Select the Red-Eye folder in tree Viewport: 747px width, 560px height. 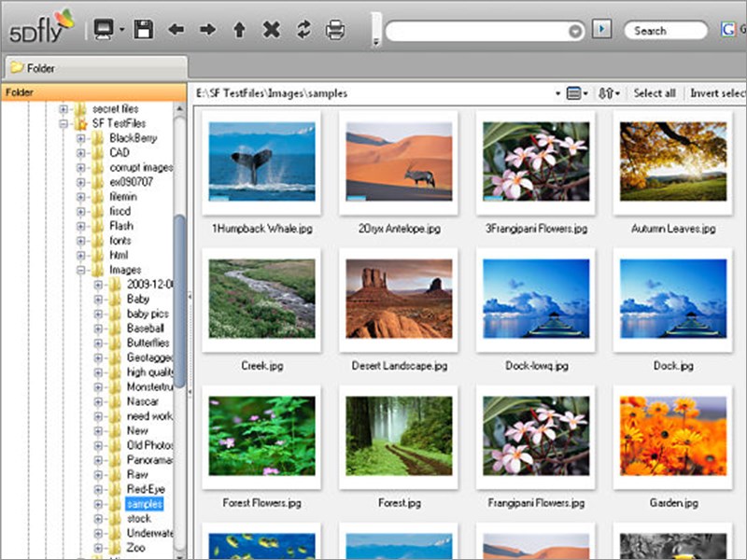tap(146, 489)
